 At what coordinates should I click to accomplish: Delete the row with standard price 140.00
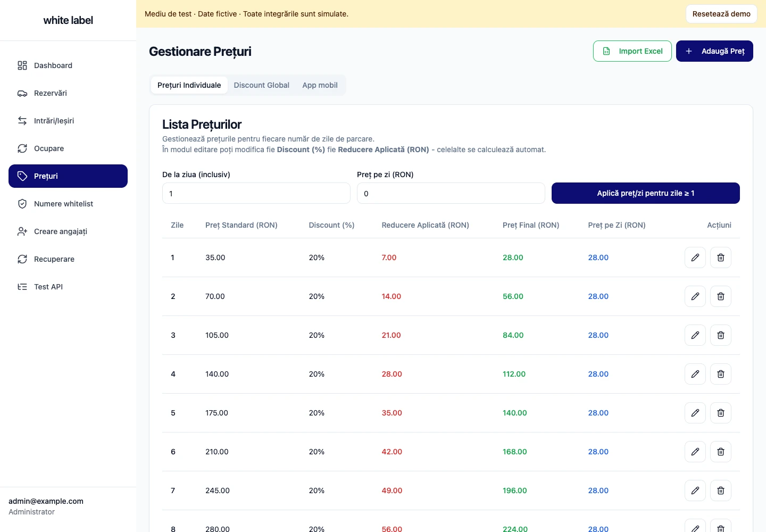(720, 374)
